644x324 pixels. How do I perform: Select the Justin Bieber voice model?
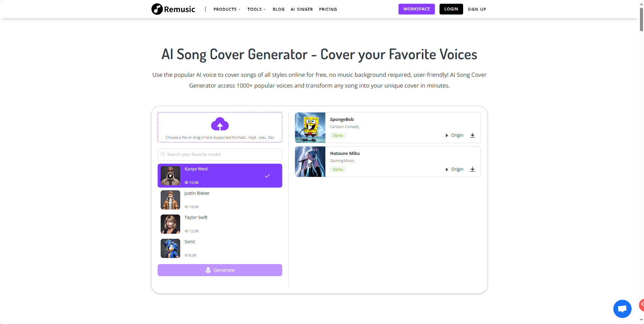coord(220,200)
